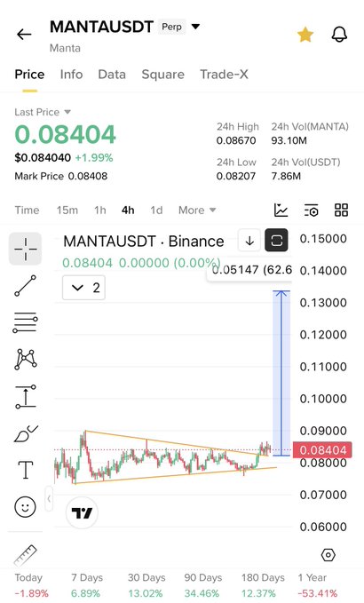
Task: Click the 180 Days 12.37% performance stat
Action: pos(263,585)
